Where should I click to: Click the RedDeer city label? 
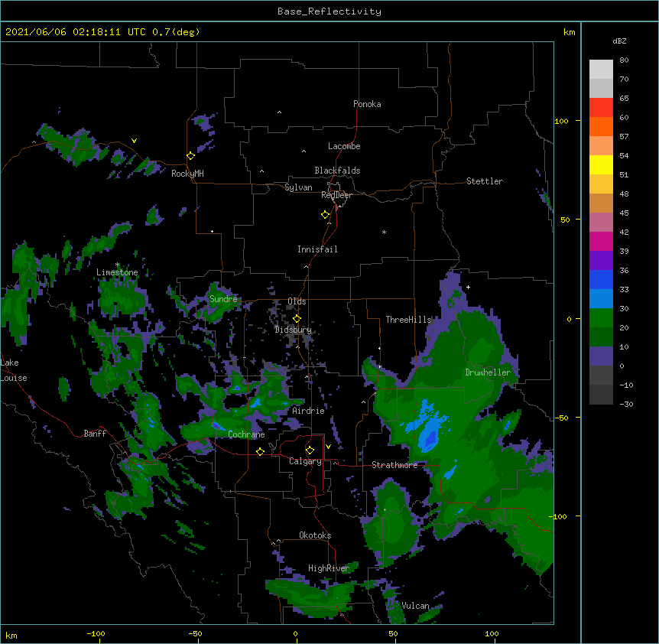(x=336, y=195)
